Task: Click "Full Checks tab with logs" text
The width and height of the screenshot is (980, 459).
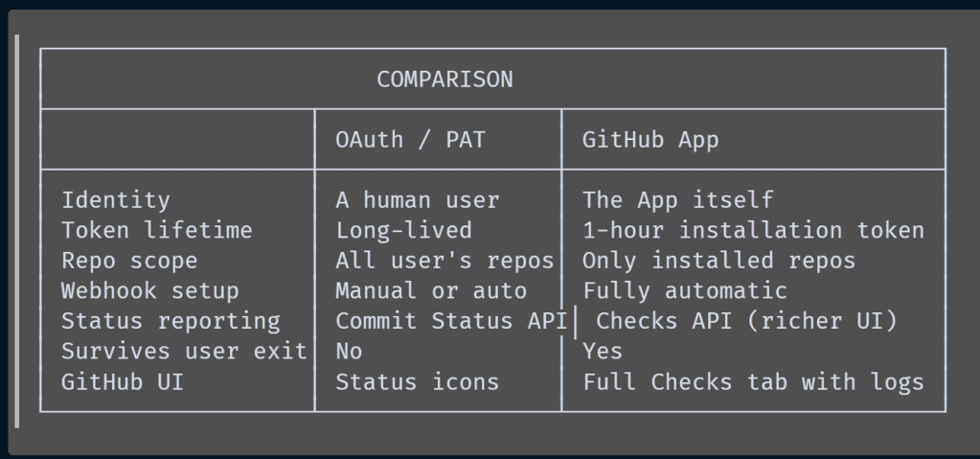Action: pyautogui.click(x=753, y=381)
